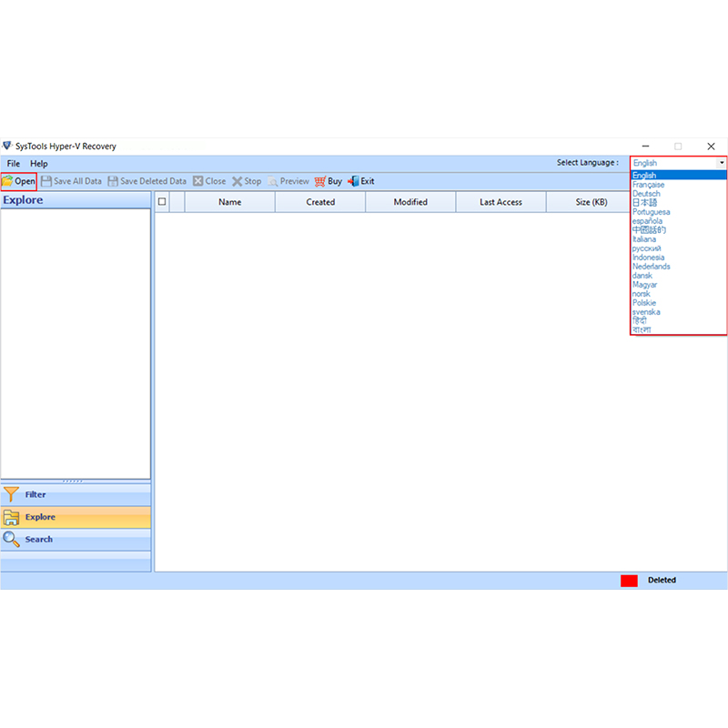Click the SysTools app icon in the title bar
This screenshot has height=728, width=728.
[7, 146]
